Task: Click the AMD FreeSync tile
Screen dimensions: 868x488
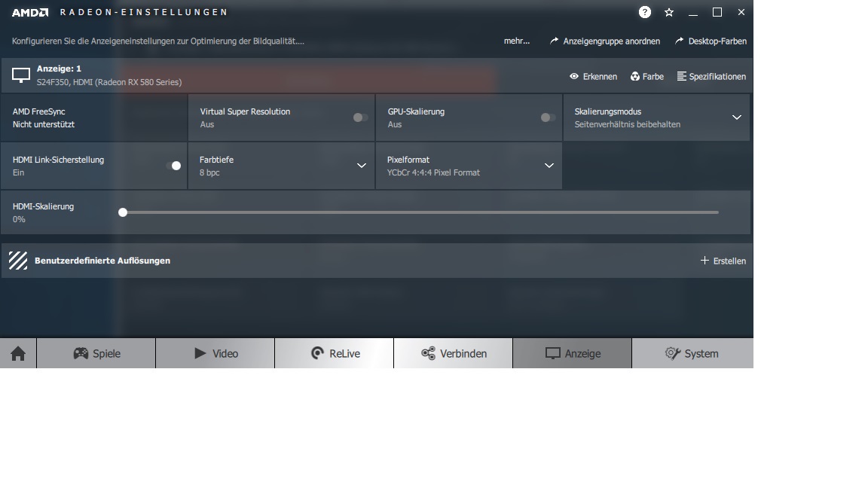Action: [x=94, y=117]
